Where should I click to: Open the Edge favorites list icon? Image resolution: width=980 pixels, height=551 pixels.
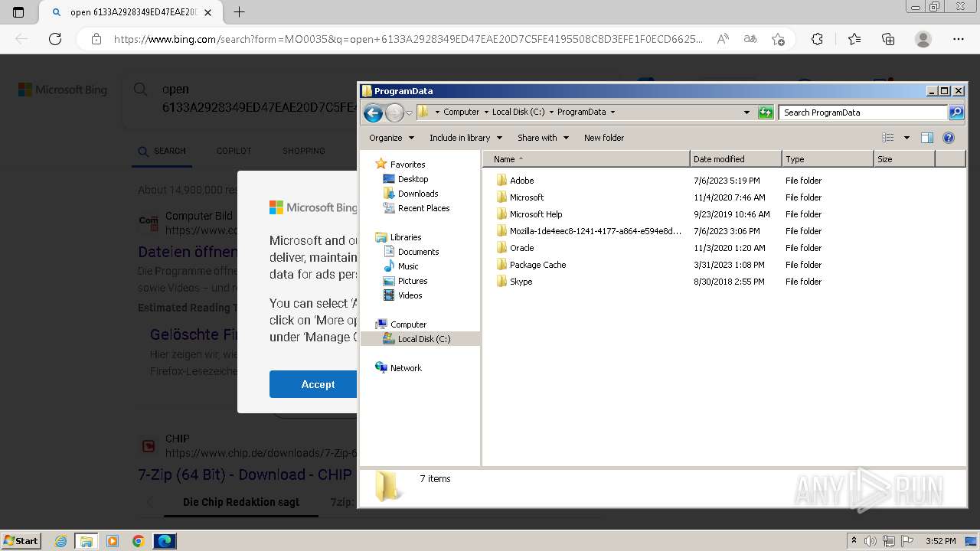point(854,39)
